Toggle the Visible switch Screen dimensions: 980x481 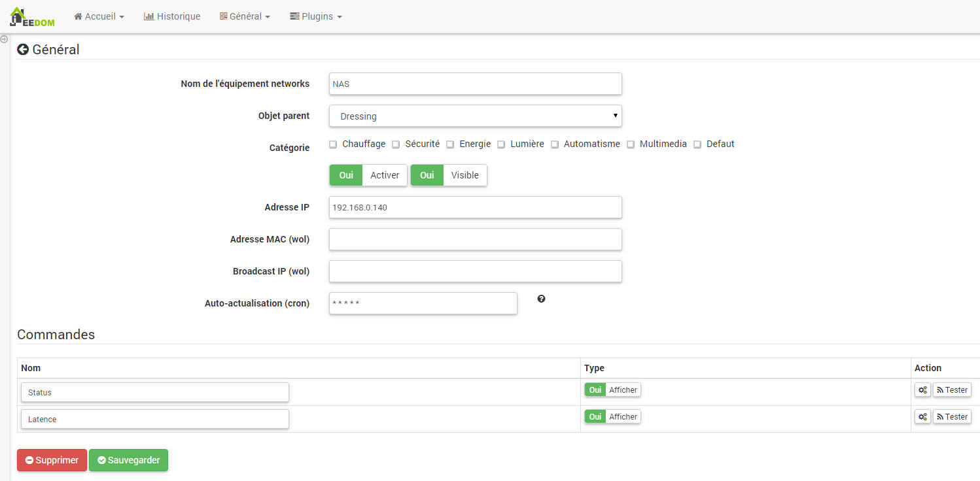[449, 175]
